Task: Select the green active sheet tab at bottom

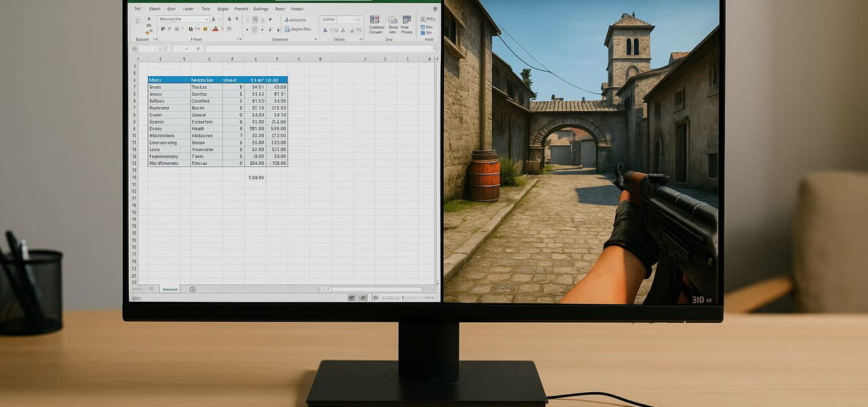Action: pyautogui.click(x=170, y=289)
